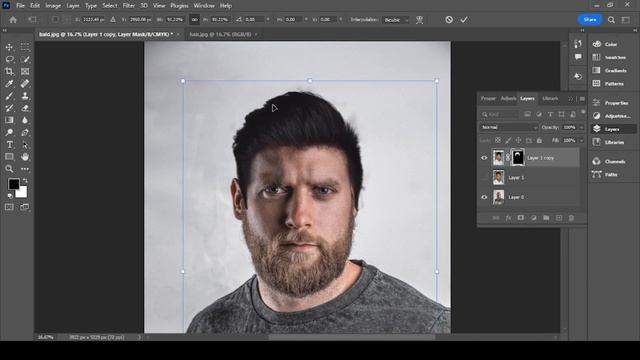This screenshot has height=360, width=640.
Task: Open the Edit Toolbar three-dots icon
Action: (25, 169)
